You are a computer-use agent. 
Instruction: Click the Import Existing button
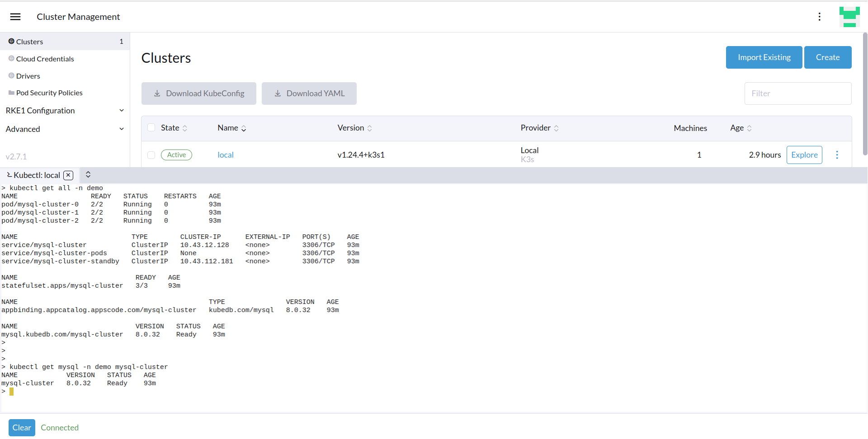pos(764,57)
